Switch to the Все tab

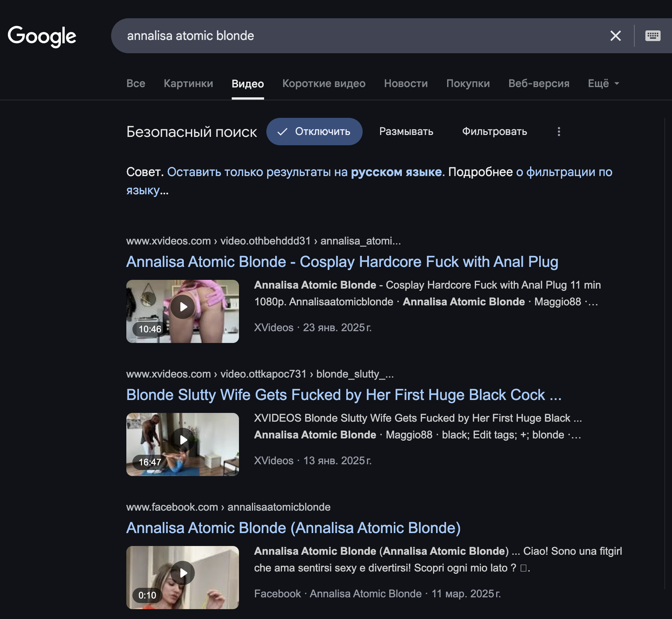[136, 83]
